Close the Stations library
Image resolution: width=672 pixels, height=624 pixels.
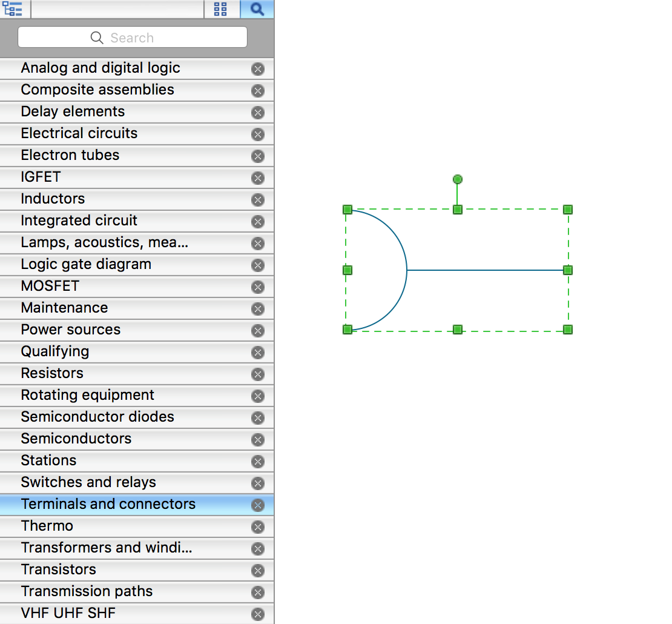[257, 462]
